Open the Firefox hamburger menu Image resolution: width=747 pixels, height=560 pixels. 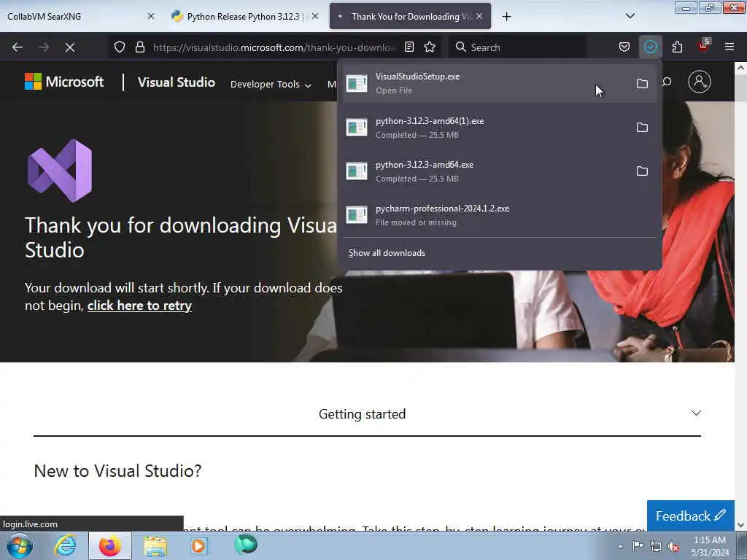(x=729, y=47)
